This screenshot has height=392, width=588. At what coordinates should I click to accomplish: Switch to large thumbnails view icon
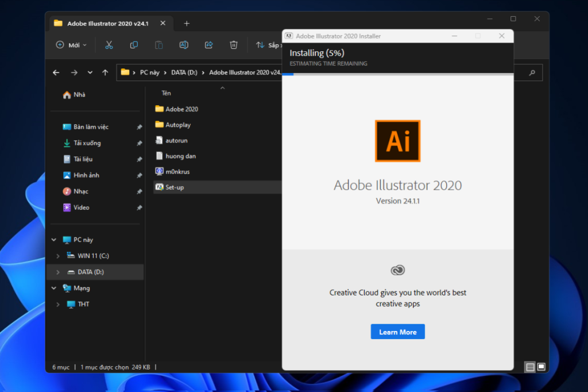pos(541,367)
